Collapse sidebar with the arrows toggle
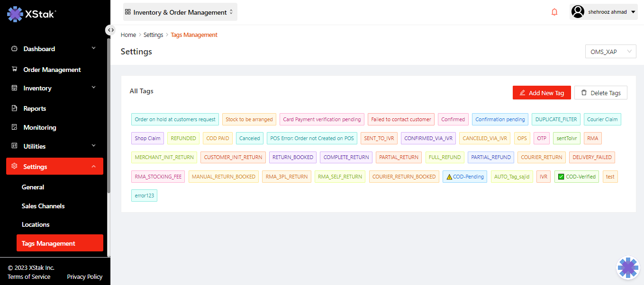 [110, 30]
